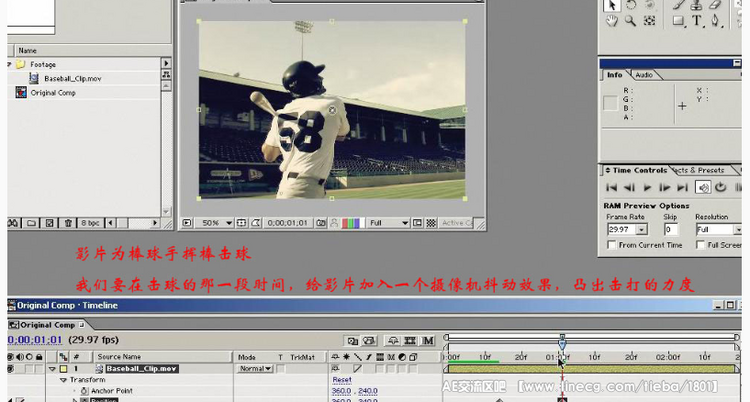
Task: Switch to Effects & Presets tab
Action: coord(699,170)
